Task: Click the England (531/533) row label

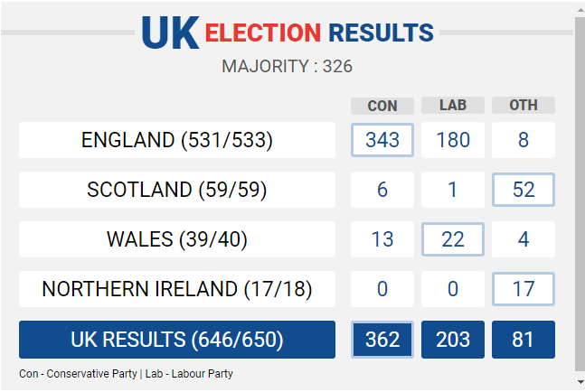Action: [177, 140]
